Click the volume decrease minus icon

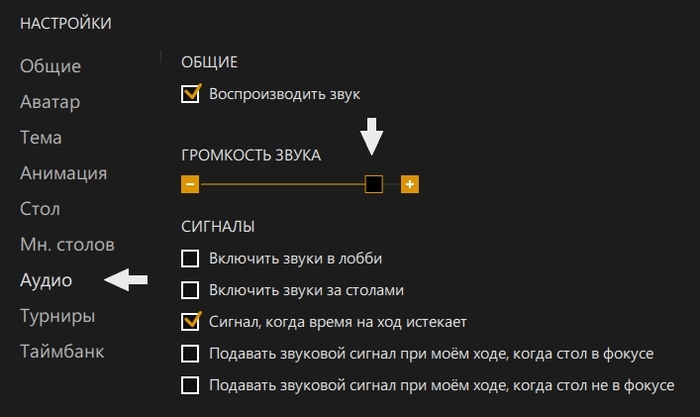(x=190, y=184)
